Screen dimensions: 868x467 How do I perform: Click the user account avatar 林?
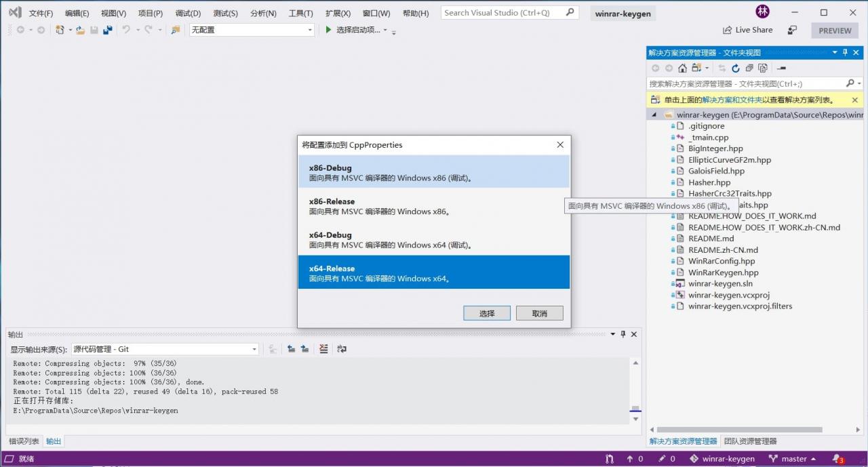[763, 12]
